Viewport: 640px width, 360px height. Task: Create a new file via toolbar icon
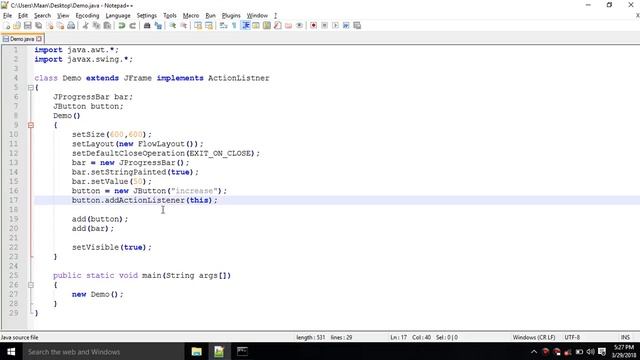pos(7,26)
